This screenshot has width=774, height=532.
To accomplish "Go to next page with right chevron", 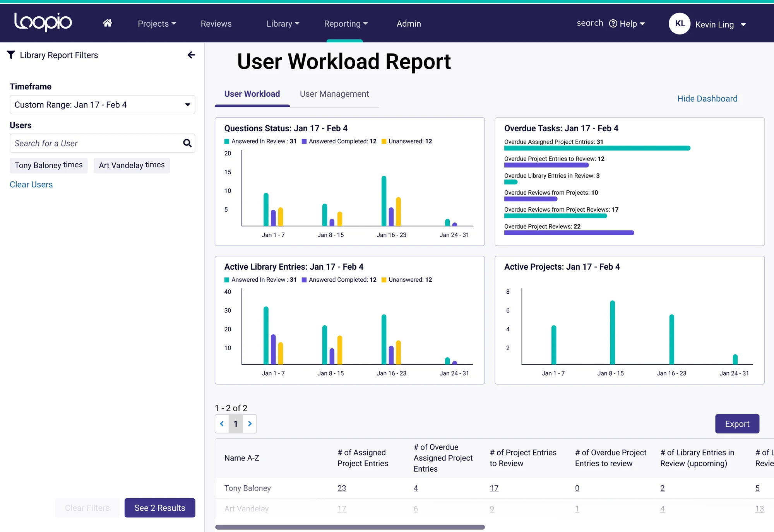I will tap(250, 424).
